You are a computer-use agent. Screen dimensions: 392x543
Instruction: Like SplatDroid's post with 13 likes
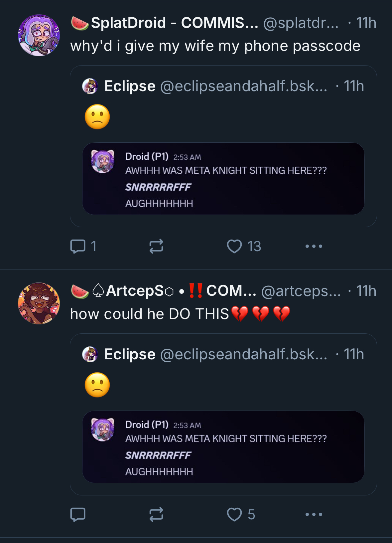(x=234, y=247)
